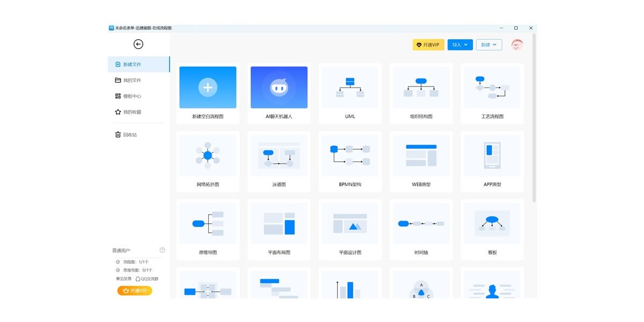This screenshot has width=644, height=322.
Task: Expand the 新建 dropdown button
Action: pos(489,45)
